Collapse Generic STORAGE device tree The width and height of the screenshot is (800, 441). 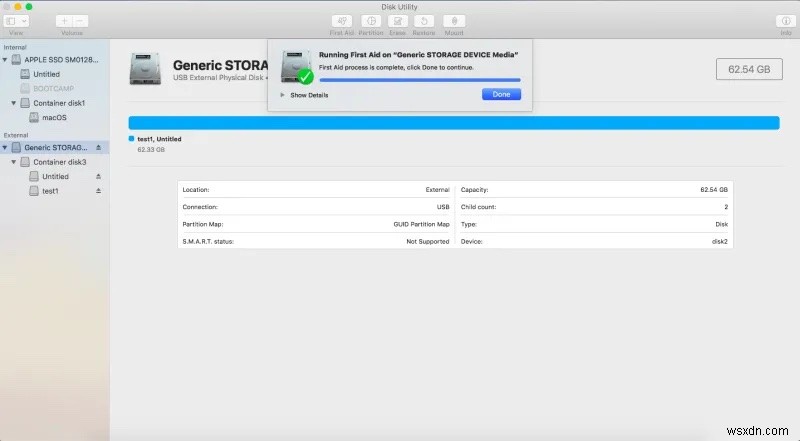click(5, 148)
